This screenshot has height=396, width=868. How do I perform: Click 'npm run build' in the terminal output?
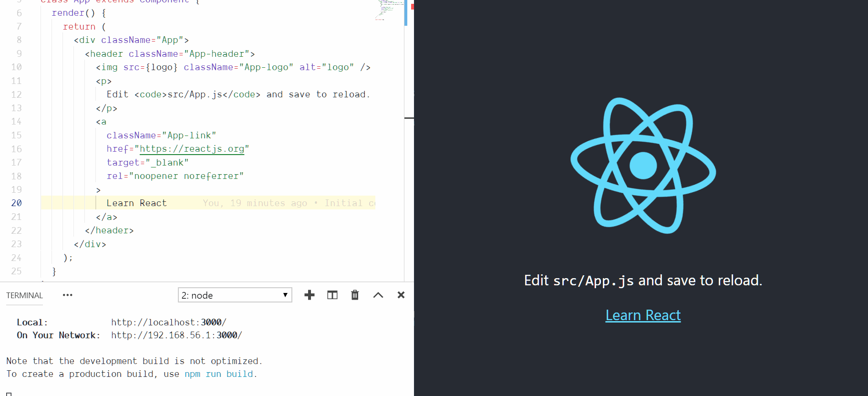[219, 374]
